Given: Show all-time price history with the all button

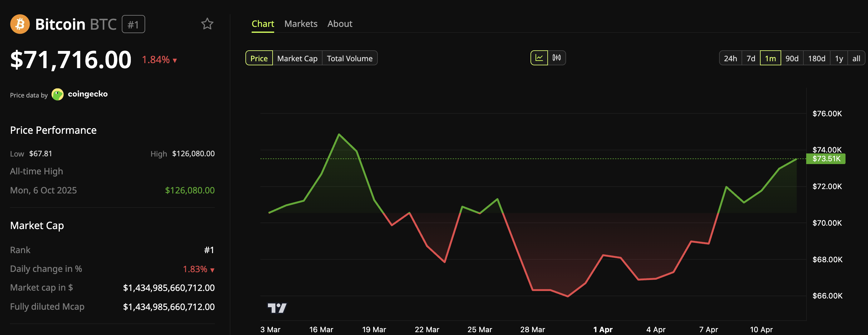Looking at the screenshot, I should point(856,58).
